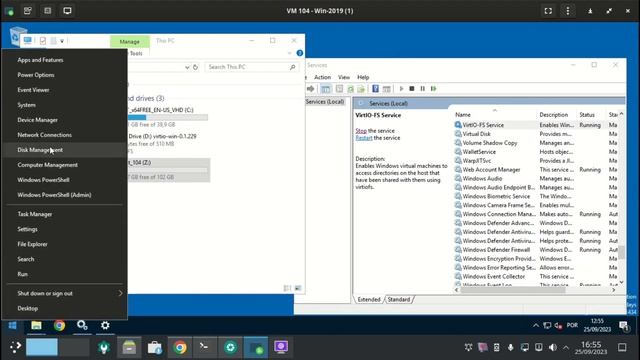Select the Z: network drive in This PC
Screen dimensions: 640x360
pyautogui.click(x=168, y=169)
